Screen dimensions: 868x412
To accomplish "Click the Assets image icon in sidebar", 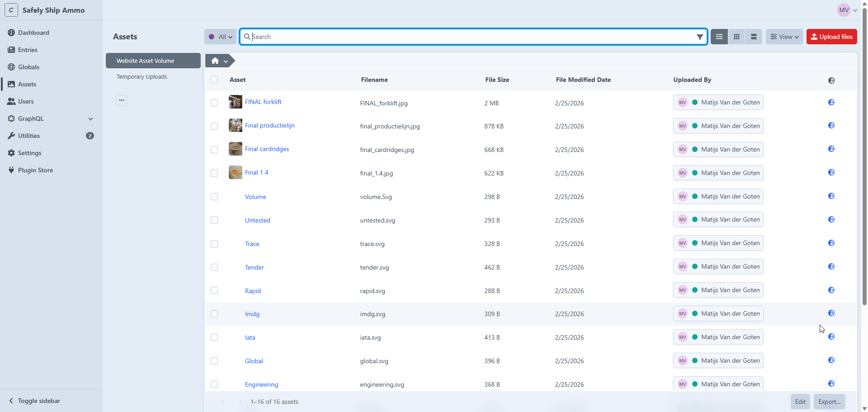I will click(11, 84).
